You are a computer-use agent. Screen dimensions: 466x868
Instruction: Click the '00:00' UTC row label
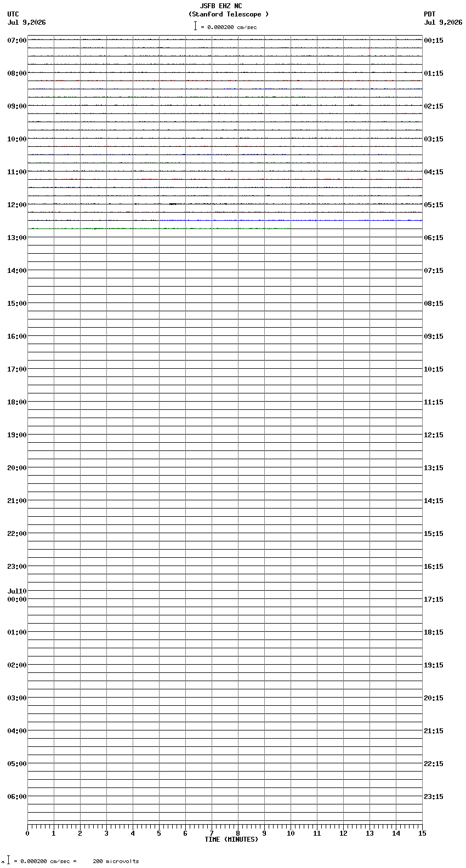pos(17,599)
